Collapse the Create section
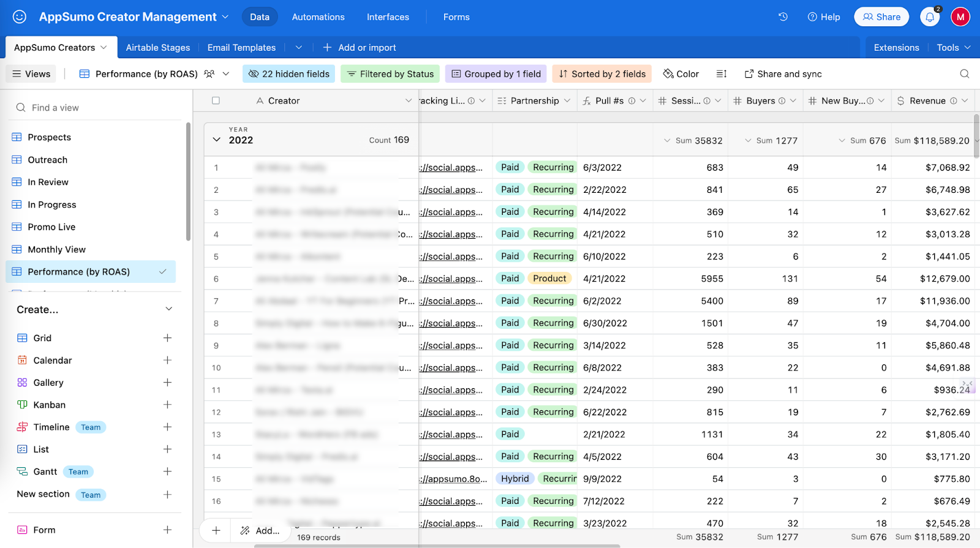980x548 pixels. (169, 309)
